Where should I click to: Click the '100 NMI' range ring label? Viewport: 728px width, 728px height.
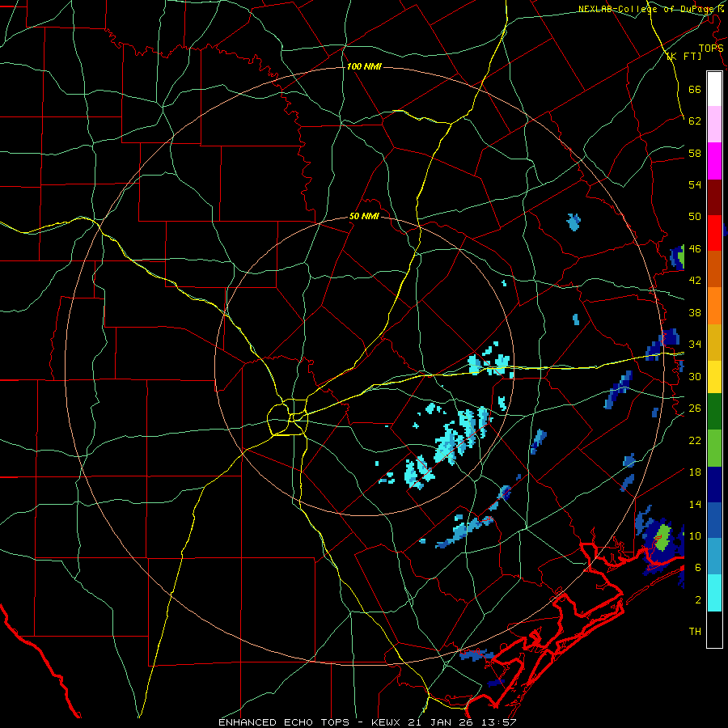point(364,66)
